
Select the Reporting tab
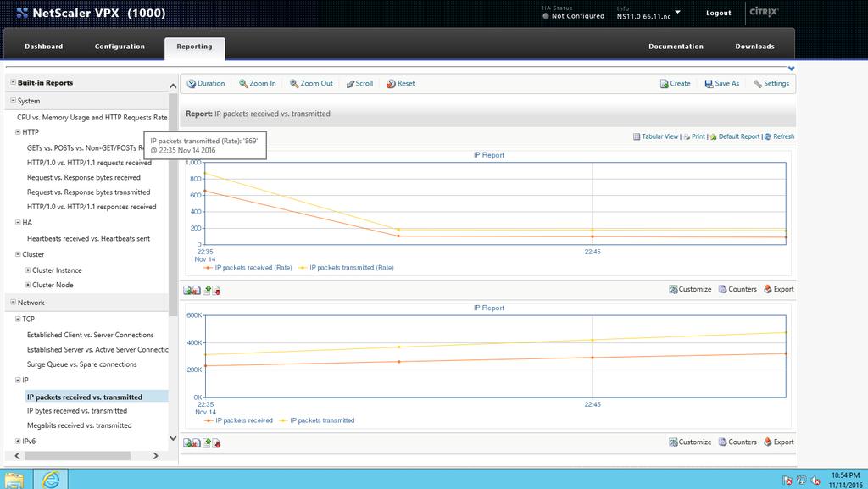point(194,47)
